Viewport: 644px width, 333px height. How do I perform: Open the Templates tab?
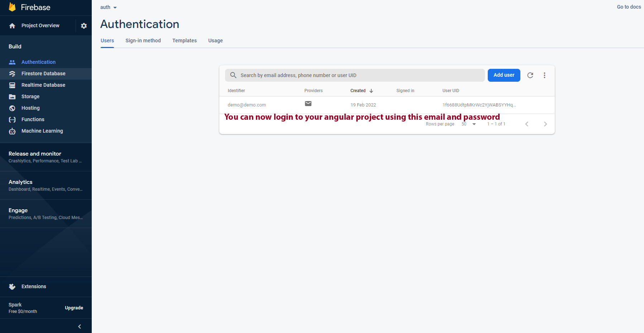(x=184, y=41)
